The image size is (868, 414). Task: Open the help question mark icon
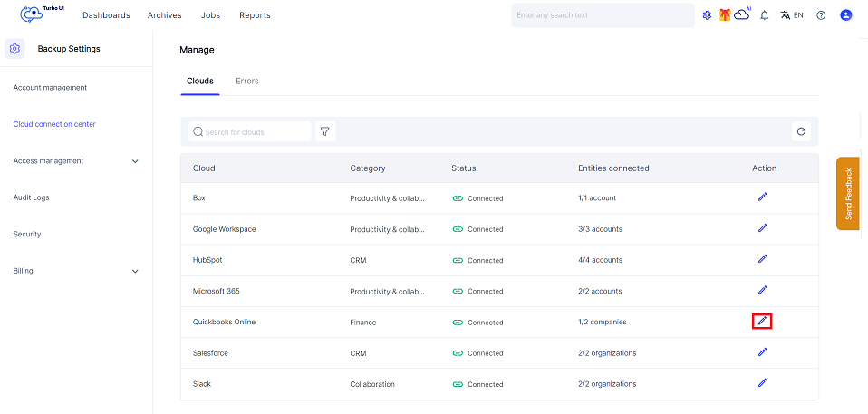(x=821, y=15)
